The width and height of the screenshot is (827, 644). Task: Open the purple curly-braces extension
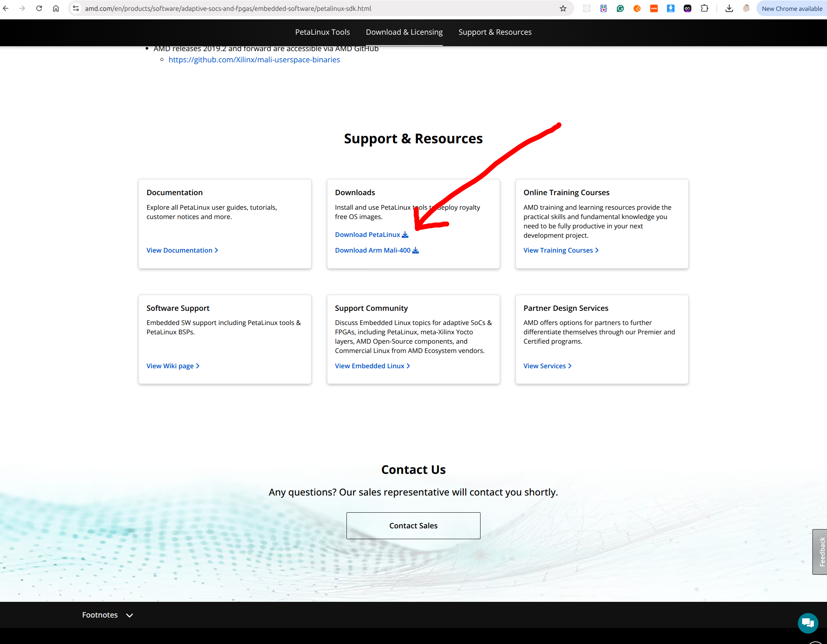604,8
